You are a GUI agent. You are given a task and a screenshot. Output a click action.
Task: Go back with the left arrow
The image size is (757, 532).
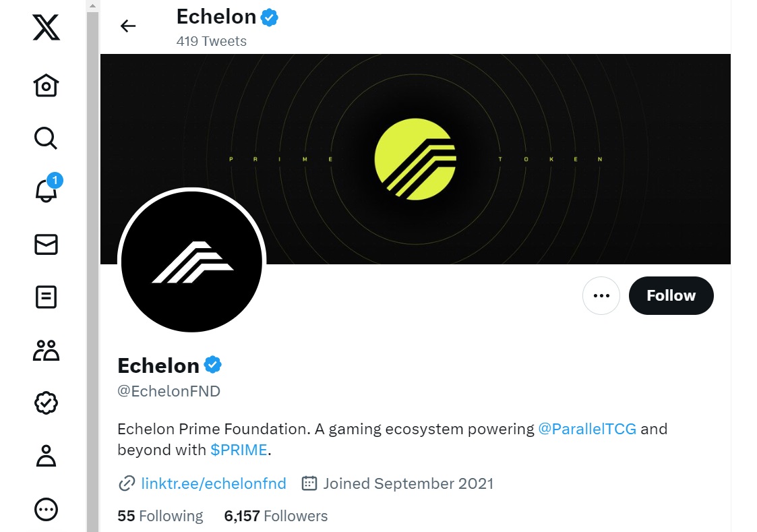click(128, 26)
